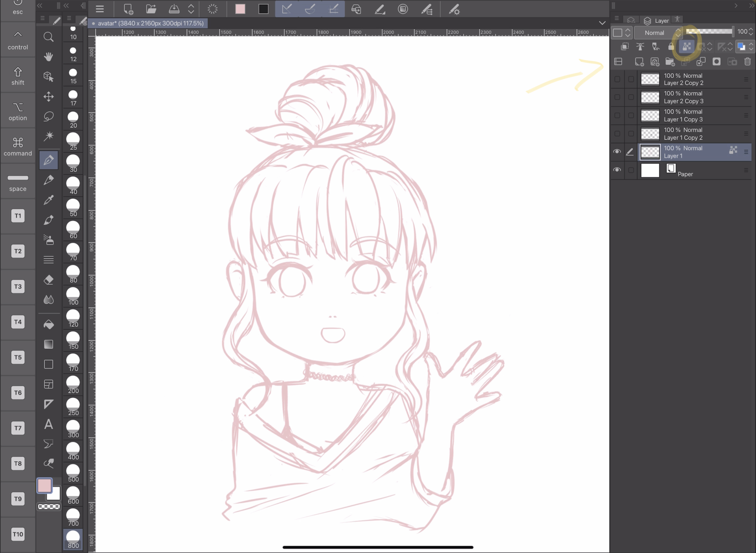Open the canvas title dropdown
Image resolution: width=756 pixels, height=553 pixels.
pyautogui.click(x=602, y=23)
